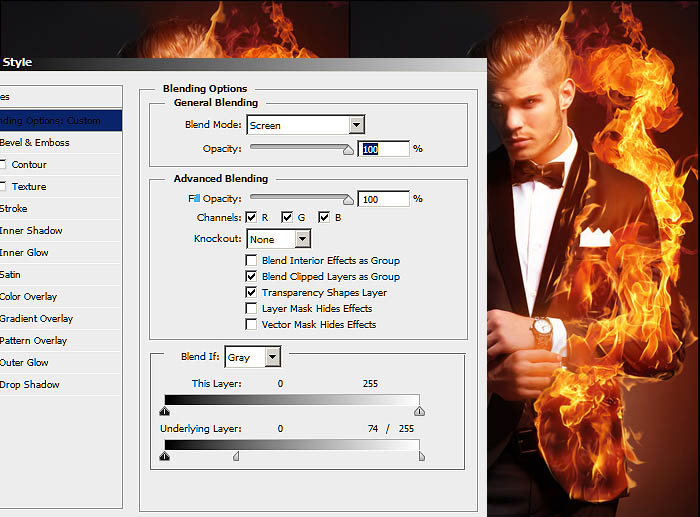Select the Stroke style
The height and width of the screenshot is (517, 700).
(61, 208)
